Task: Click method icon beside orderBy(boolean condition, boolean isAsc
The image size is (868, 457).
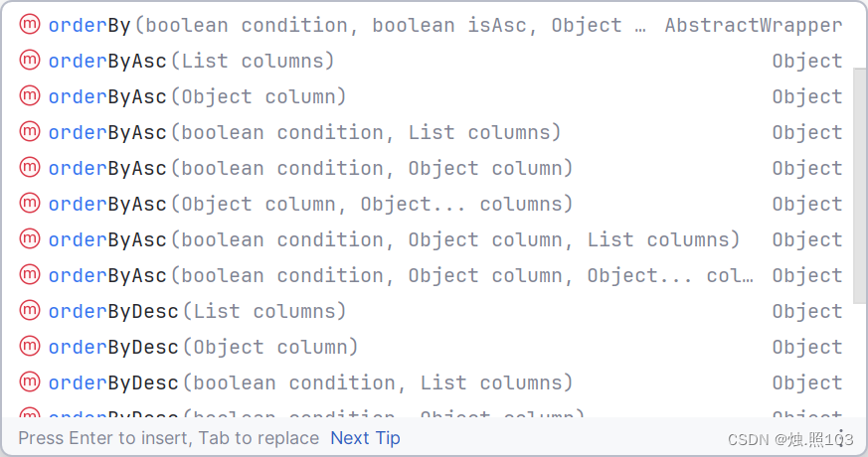Action: (30, 25)
